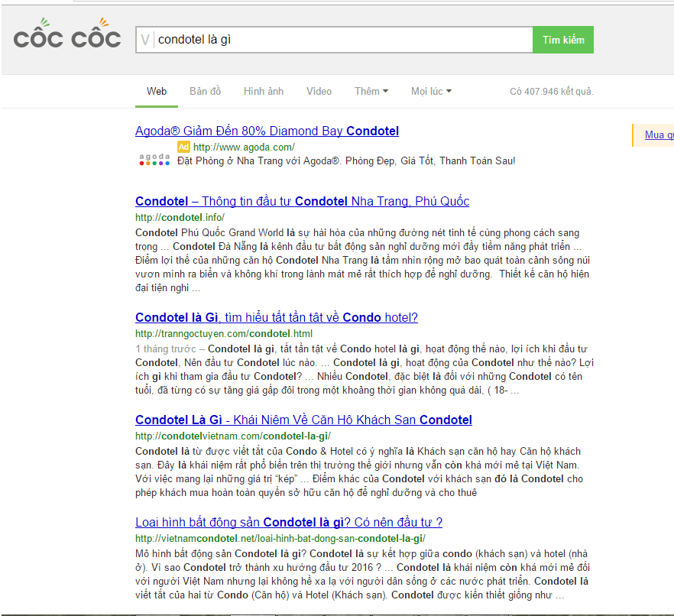The width and height of the screenshot is (674, 616).
Task: Click the yellow Ad badge icon
Action: [183, 147]
